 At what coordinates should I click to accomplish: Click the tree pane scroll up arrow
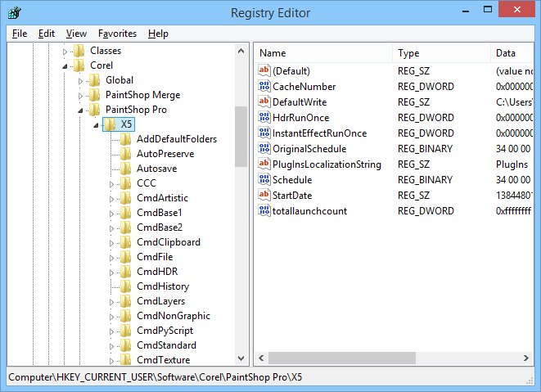pos(241,51)
